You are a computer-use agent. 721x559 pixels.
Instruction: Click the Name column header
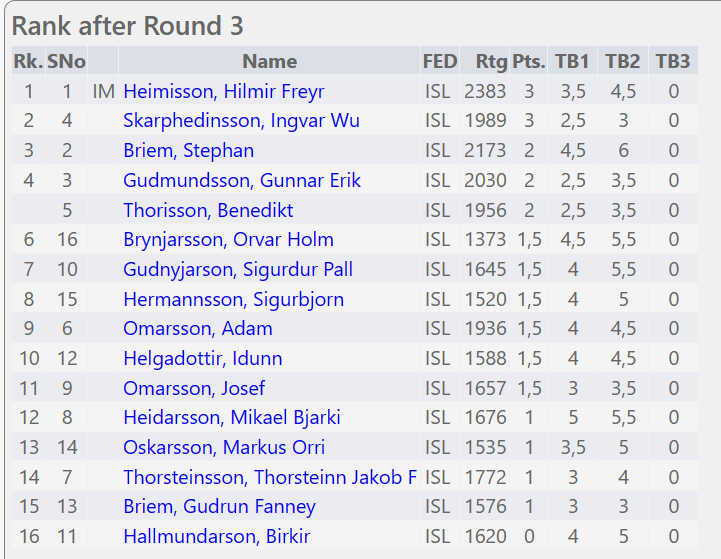click(269, 62)
